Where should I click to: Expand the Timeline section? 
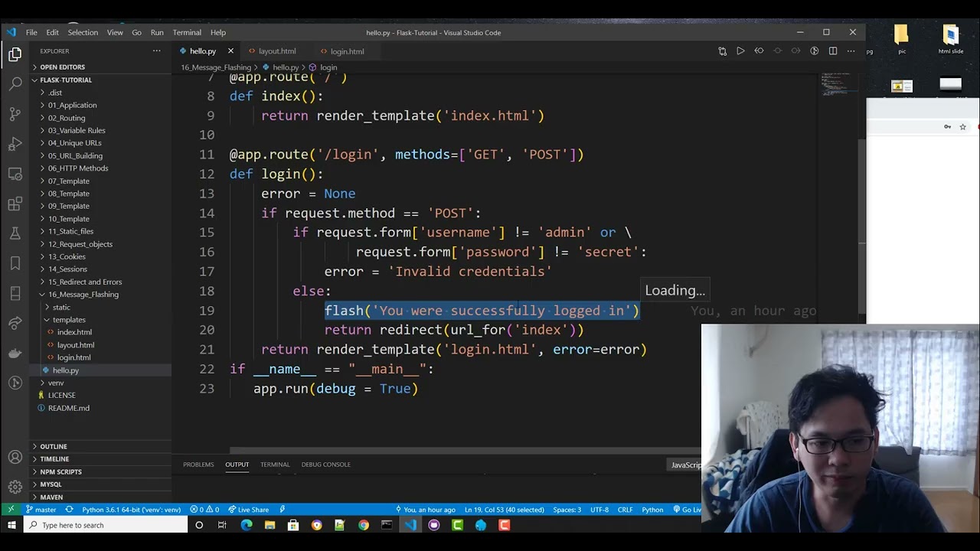pos(101,459)
